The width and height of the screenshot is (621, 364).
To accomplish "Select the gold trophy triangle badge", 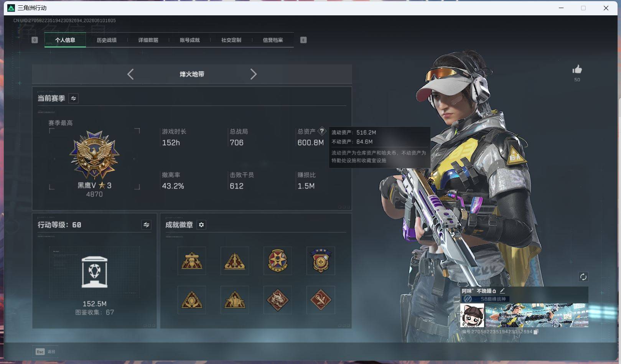I will [192, 261].
